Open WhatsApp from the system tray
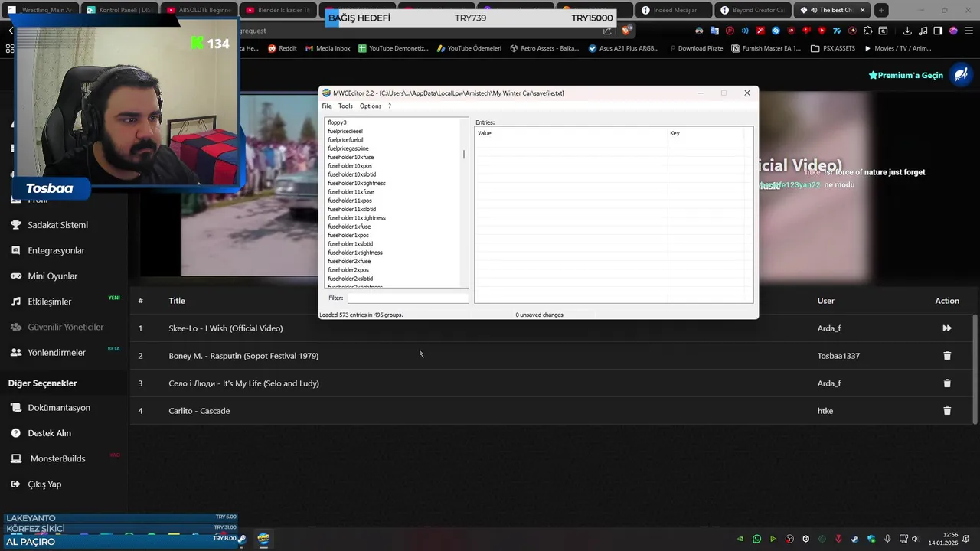980x551 pixels. [x=757, y=539]
